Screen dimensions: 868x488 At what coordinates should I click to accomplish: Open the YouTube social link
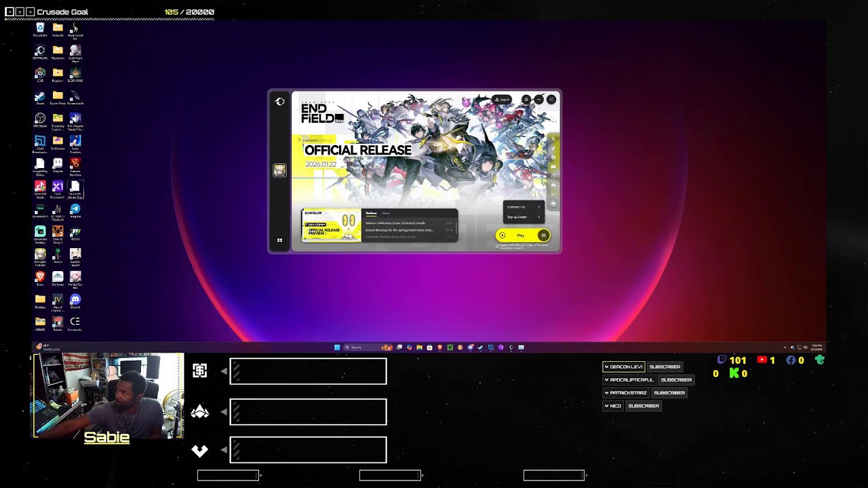[553, 167]
